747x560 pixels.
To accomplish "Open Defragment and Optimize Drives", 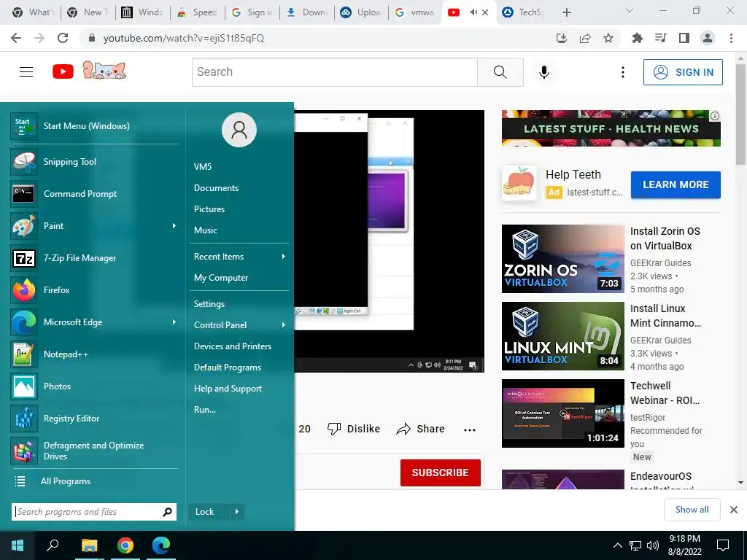I will tap(94, 451).
